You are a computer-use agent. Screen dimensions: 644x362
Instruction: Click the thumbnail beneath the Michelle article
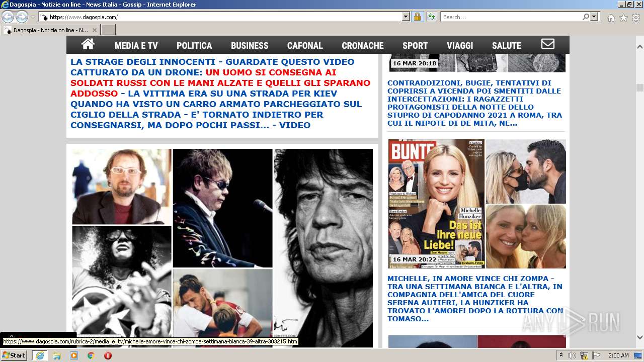[477, 341]
